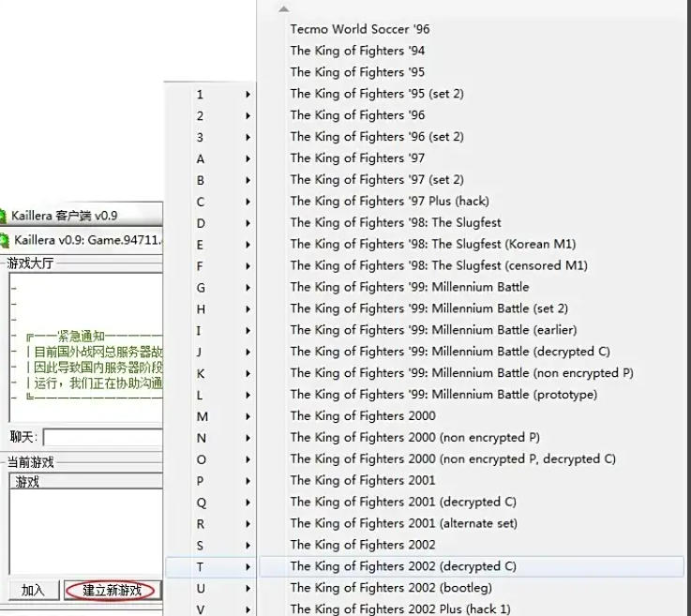Select KOF '98 Slugfest (Korean M1)
This screenshot has height=616, width=691.
point(472,244)
